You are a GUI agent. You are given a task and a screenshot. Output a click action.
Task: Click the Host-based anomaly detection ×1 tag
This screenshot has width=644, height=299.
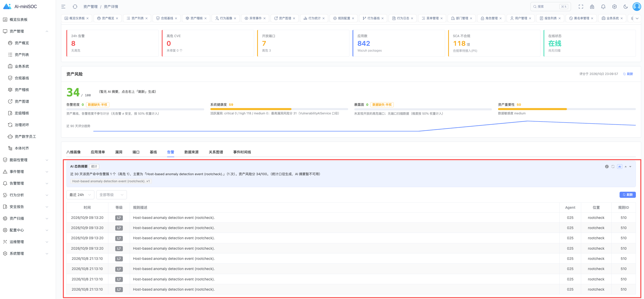(111, 181)
